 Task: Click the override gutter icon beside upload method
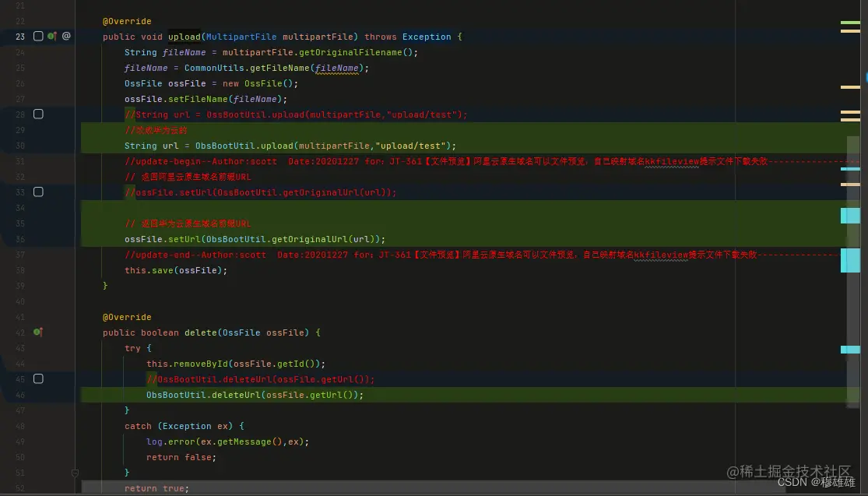(52, 36)
